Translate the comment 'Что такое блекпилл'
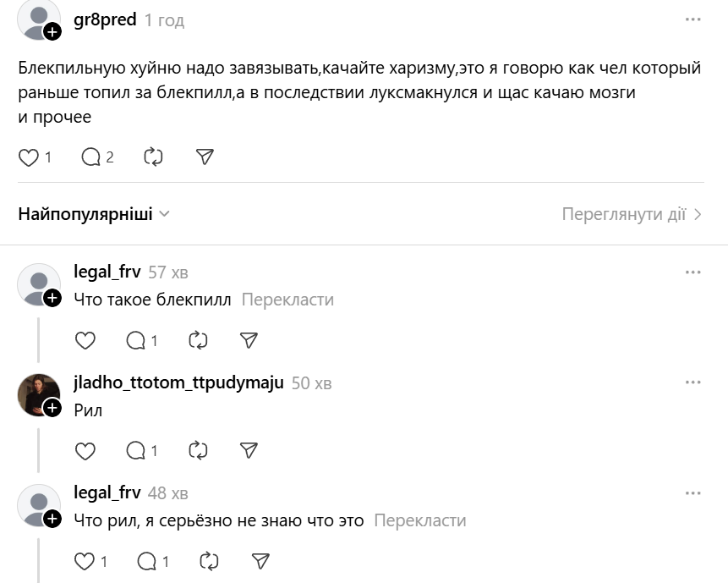Viewport: 728px width, 583px height. coord(287,300)
